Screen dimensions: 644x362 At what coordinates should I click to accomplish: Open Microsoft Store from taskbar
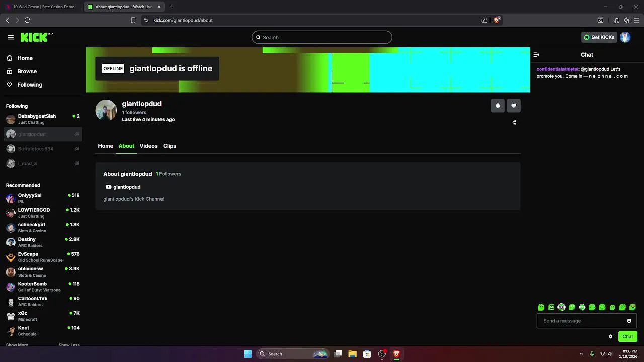(367, 354)
